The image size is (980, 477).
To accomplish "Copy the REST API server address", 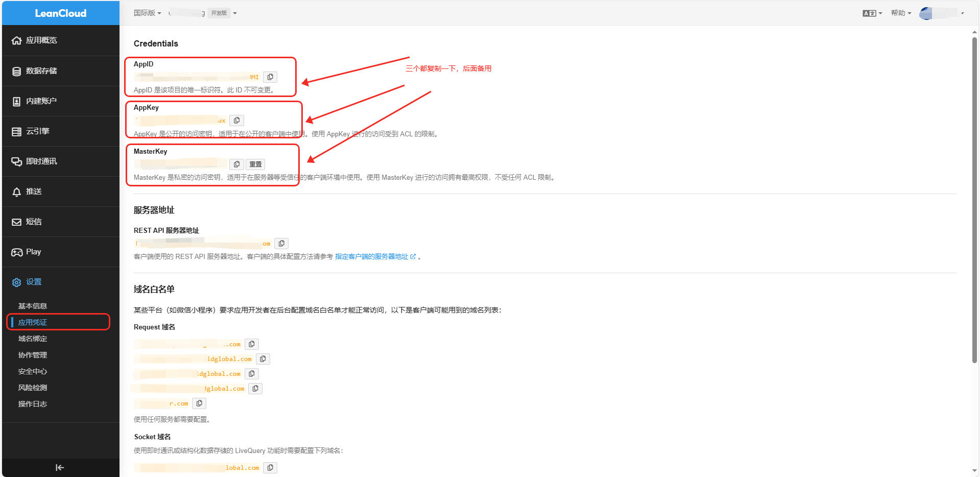I will click(281, 244).
